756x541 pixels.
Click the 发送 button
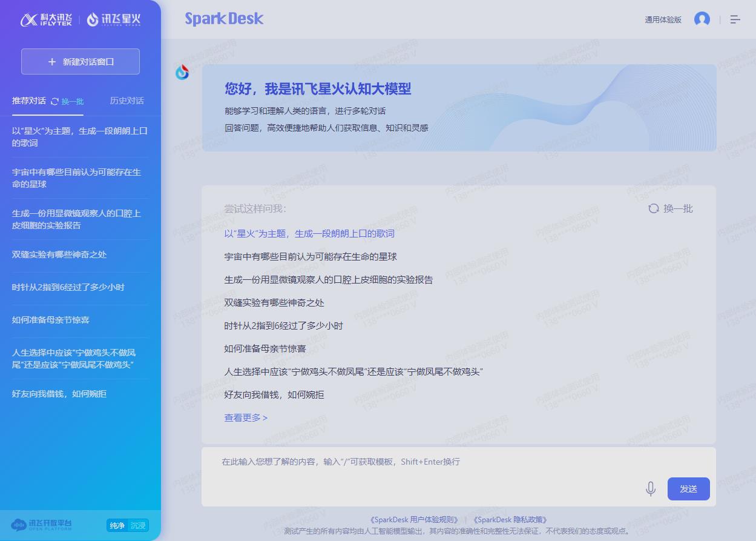pos(689,489)
